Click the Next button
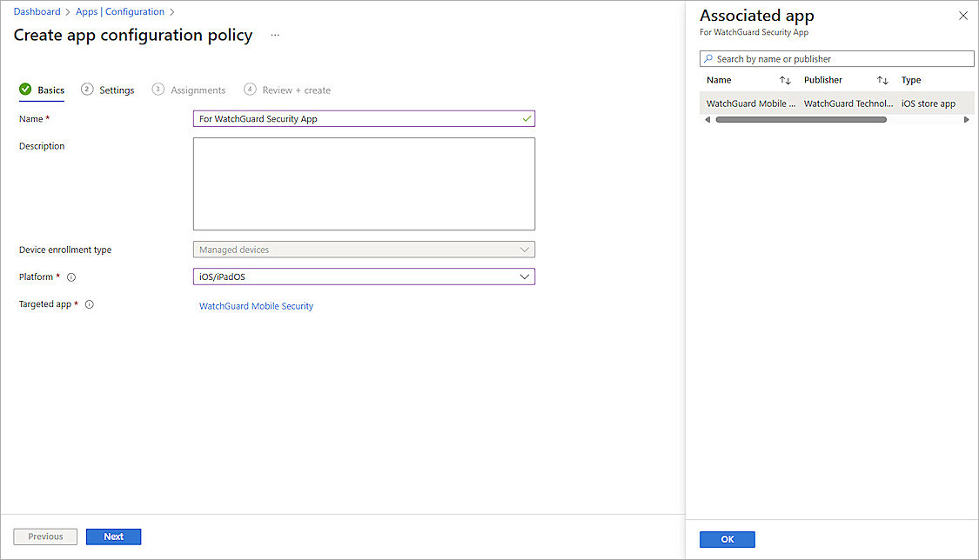 tap(114, 537)
